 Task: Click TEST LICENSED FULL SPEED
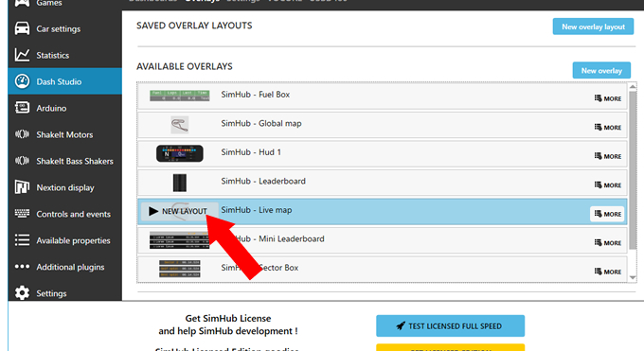[450, 326]
